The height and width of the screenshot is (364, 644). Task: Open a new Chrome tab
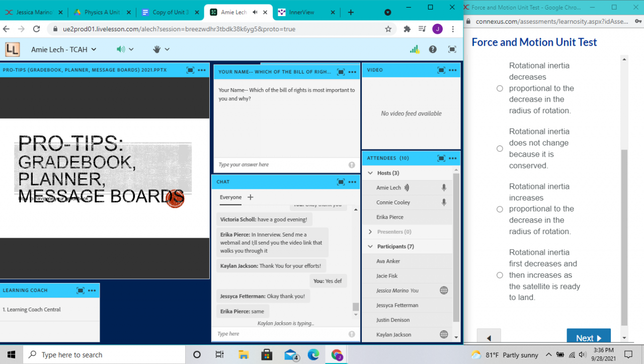[x=351, y=12]
